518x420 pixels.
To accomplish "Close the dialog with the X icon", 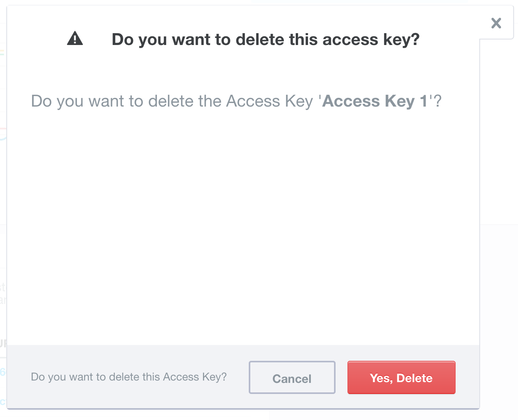I will click(496, 23).
